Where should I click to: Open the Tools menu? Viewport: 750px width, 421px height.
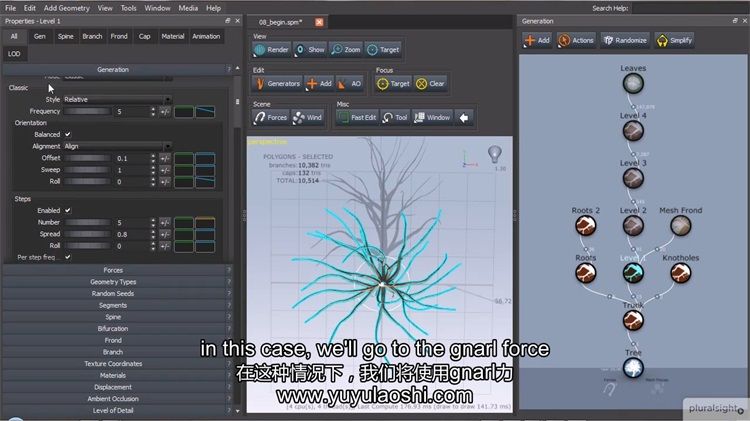[128, 8]
